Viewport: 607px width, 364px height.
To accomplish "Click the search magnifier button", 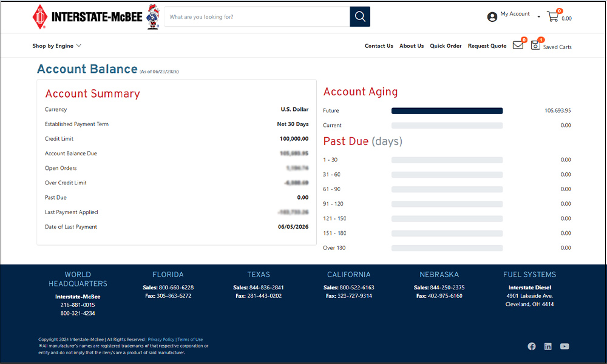I will (x=359, y=16).
